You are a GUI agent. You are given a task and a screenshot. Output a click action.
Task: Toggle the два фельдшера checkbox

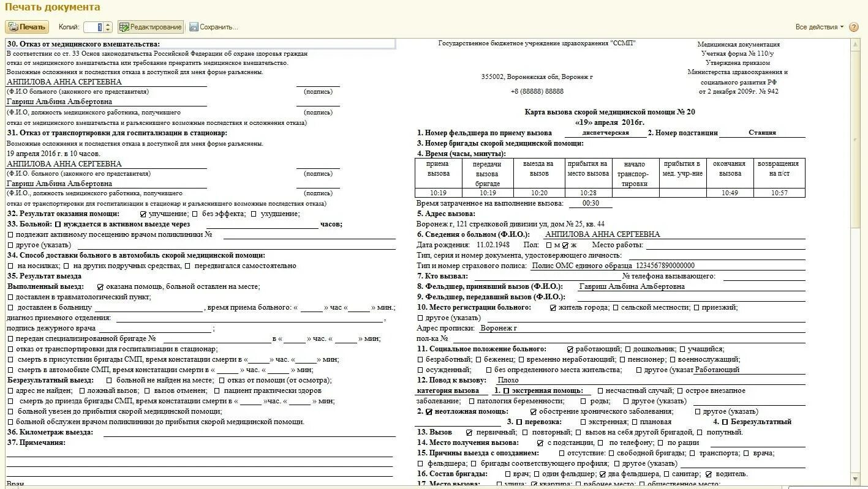point(603,474)
